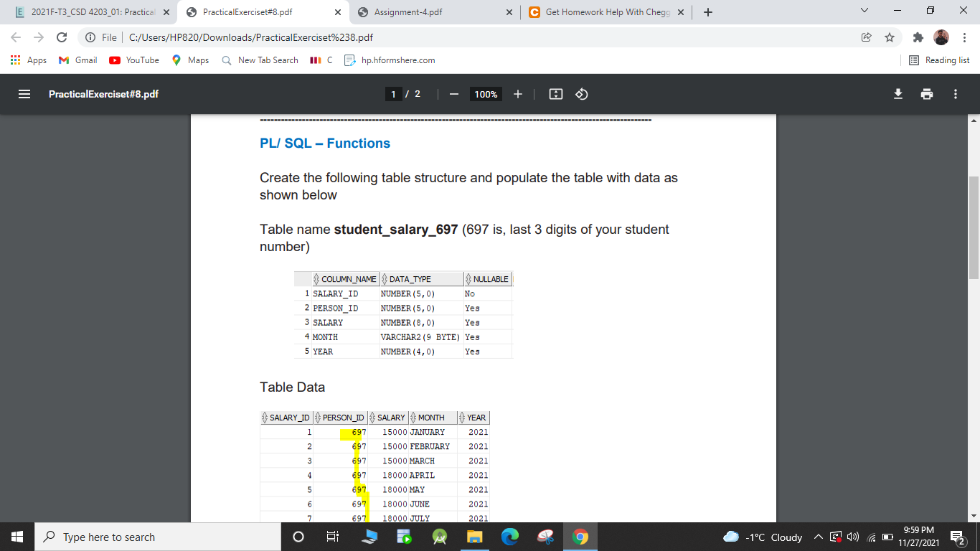This screenshot has height=551, width=980.
Task: Rotate the PDF counterclockwise
Action: (580, 93)
